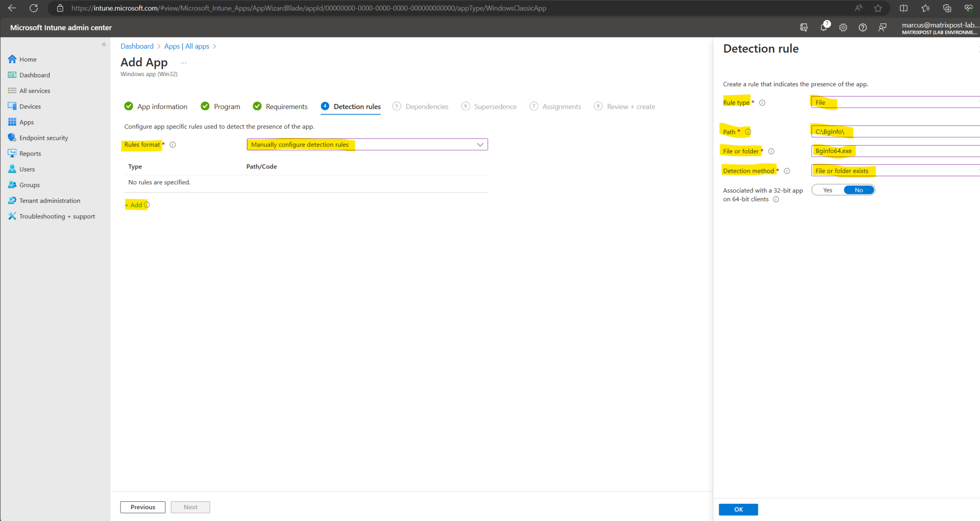Open Reports from the left navigation
The width and height of the screenshot is (980, 521).
click(30, 153)
